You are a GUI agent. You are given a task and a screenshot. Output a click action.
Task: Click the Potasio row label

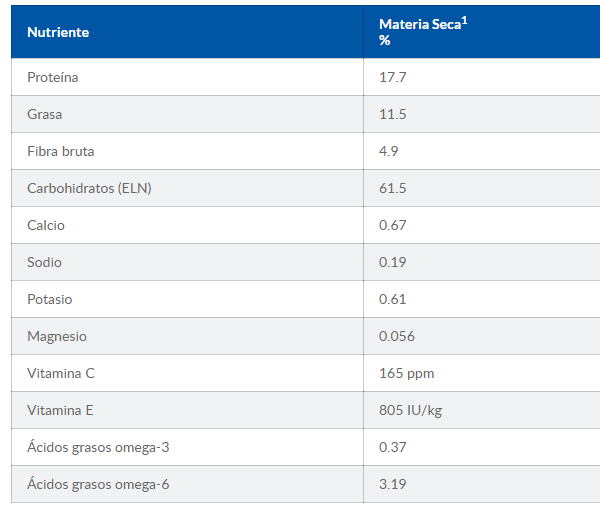tap(50, 299)
